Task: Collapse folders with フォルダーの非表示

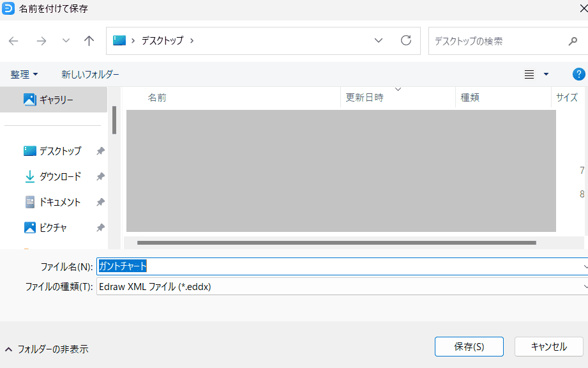Action: point(47,349)
